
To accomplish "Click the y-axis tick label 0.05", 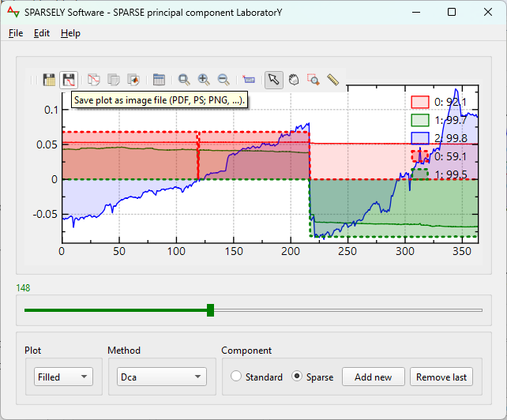I will 47,144.
